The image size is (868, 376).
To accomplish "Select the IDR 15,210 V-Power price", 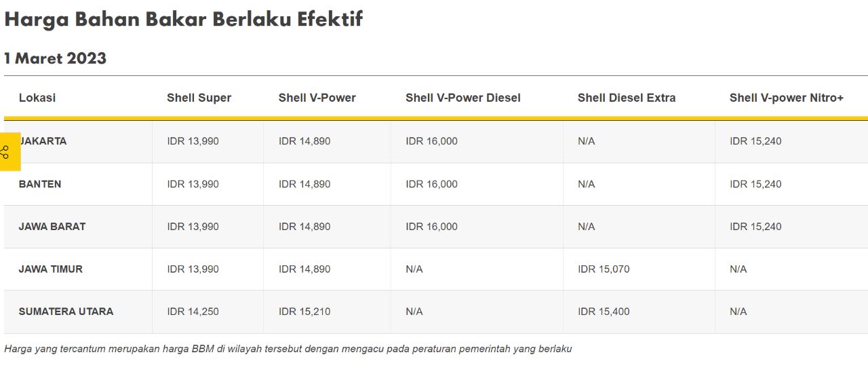I will coord(304,312).
